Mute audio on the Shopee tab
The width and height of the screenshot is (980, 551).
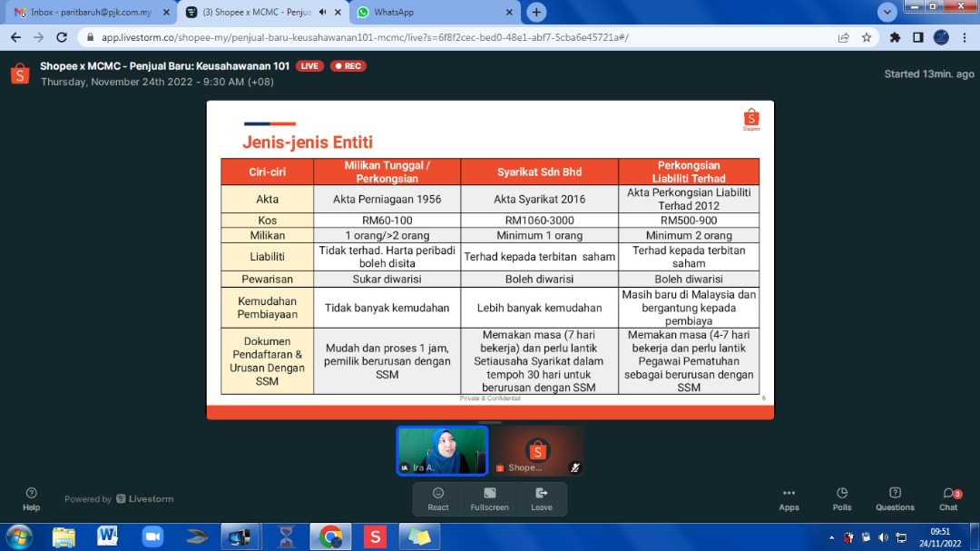click(323, 13)
